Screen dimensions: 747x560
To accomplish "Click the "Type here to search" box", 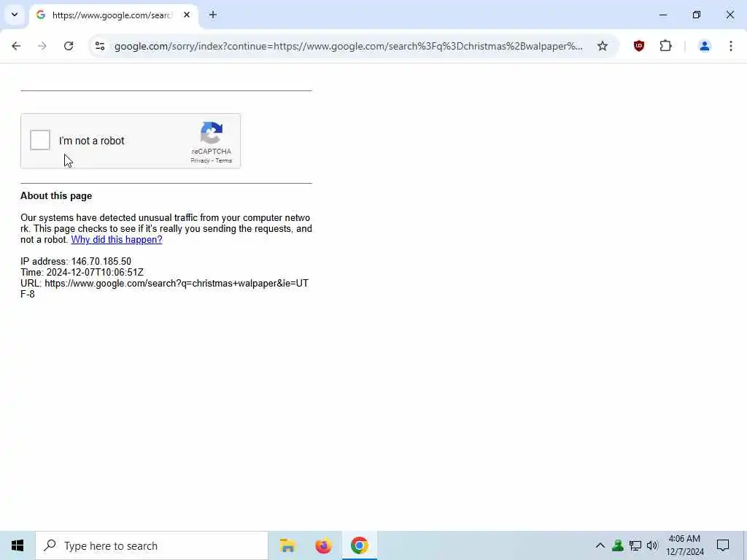I will pyautogui.click(x=152, y=545).
